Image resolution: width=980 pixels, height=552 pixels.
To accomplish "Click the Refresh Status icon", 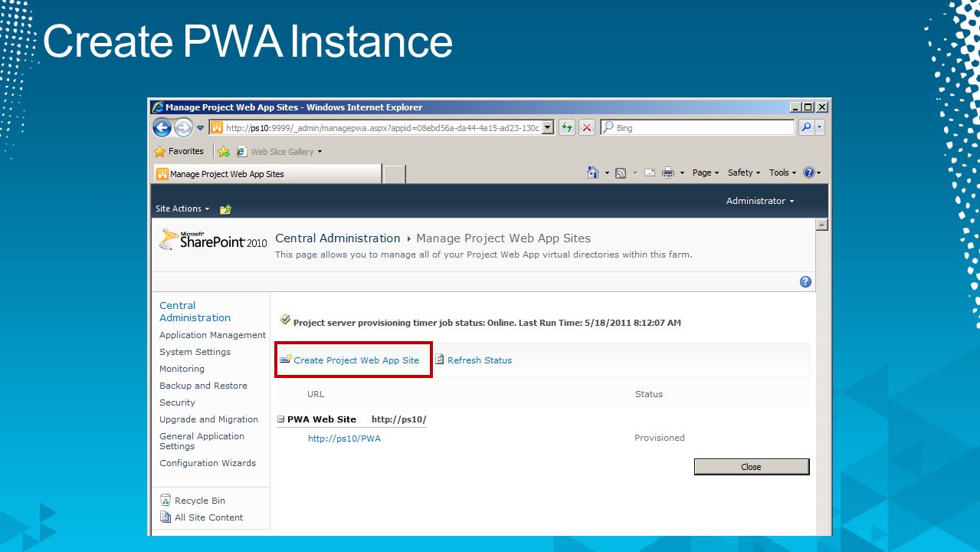I will pos(440,360).
